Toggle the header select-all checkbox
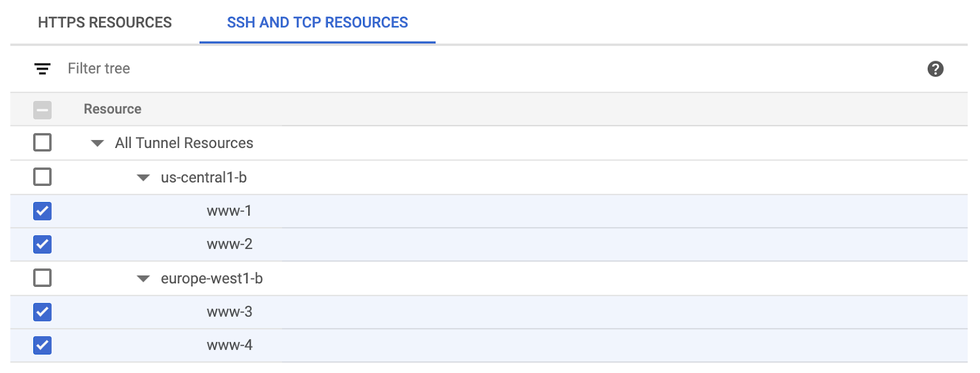This screenshot has width=980, height=373. [42, 110]
